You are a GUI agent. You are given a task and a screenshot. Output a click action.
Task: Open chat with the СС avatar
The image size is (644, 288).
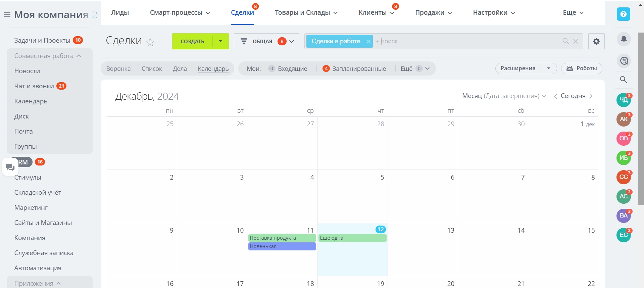(x=624, y=177)
